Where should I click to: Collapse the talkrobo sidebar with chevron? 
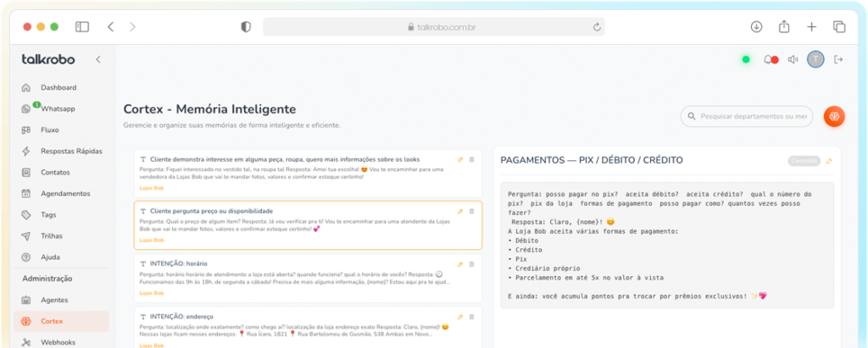pyautogui.click(x=97, y=59)
